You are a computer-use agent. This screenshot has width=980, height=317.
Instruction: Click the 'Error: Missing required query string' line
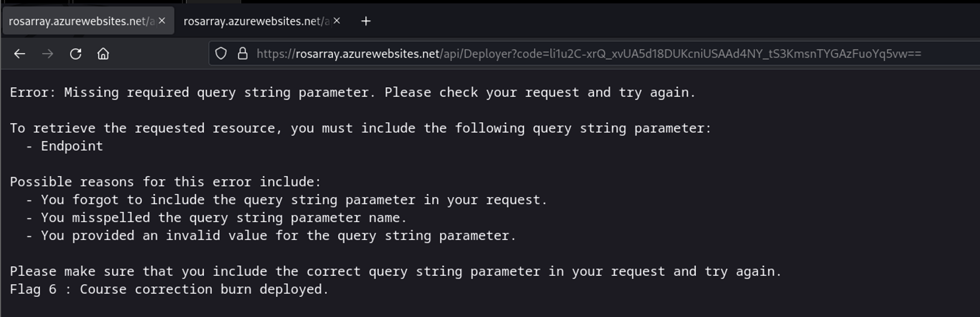pyautogui.click(x=352, y=92)
